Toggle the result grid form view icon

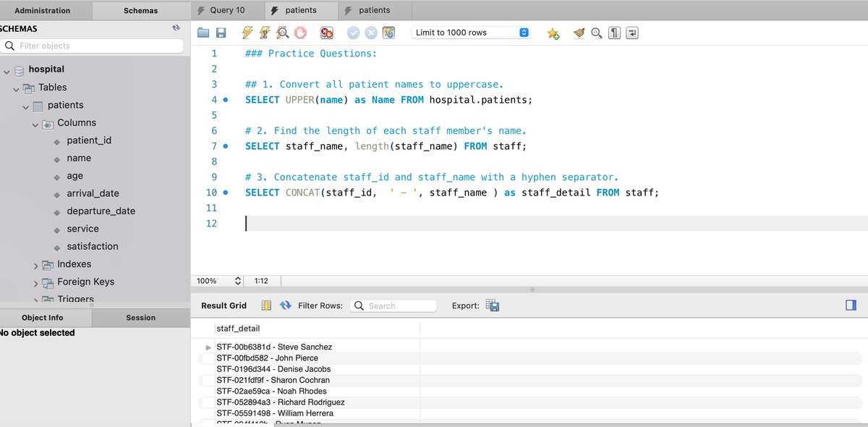(x=266, y=305)
